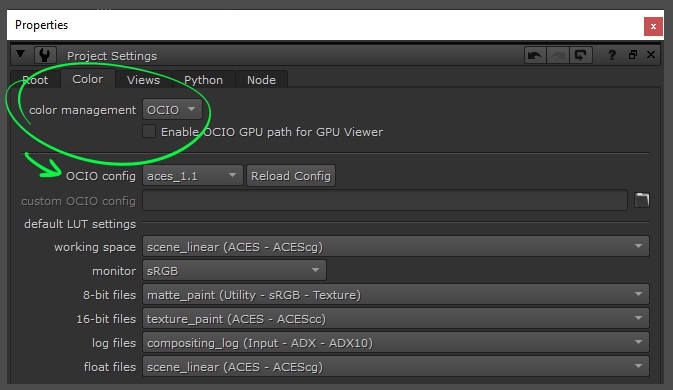Open the float files colorspace dropdown
Screen dimensions: 673x390
[396, 367]
